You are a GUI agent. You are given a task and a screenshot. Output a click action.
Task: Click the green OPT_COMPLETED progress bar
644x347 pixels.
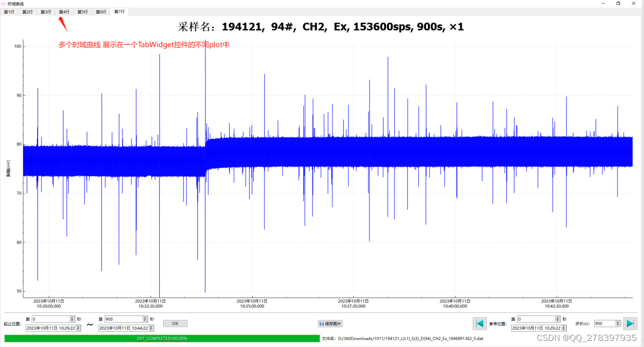pos(163,338)
